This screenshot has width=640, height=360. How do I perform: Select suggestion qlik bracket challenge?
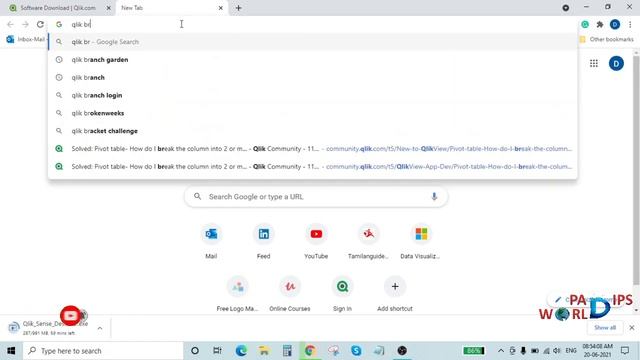point(313,131)
